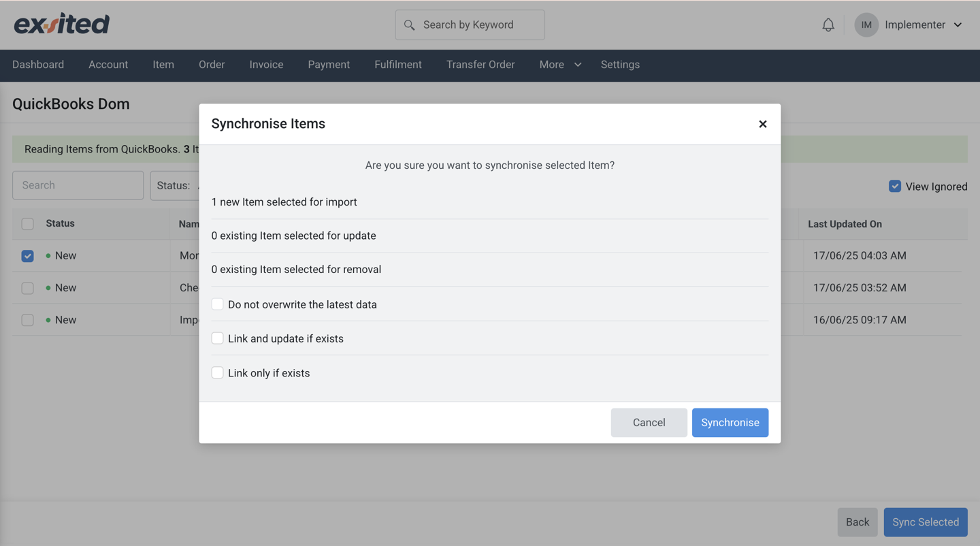Confirm with the Synchronise button
This screenshot has height=546, width=980.
[730, 423]
